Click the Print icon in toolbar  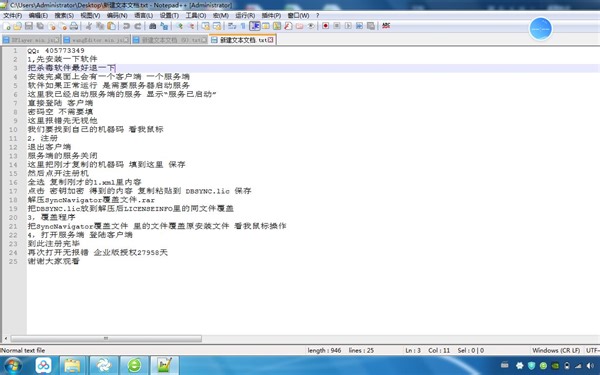[73, 26]
